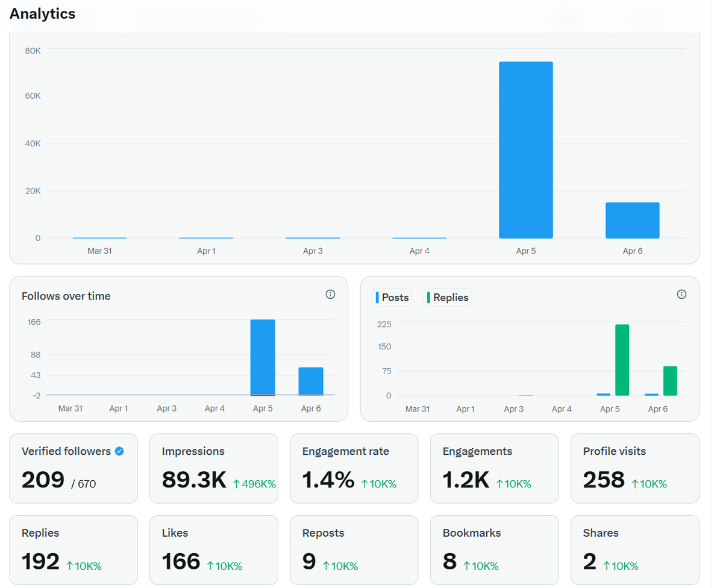
Task: Select the Bookmarks metric card
Action: pyautogui.click(x=495, y=550)
